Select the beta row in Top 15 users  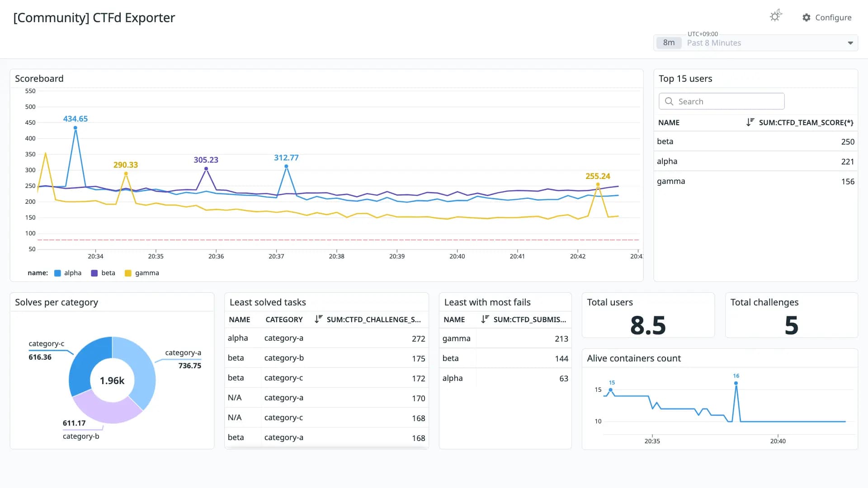click(x=755, y=141)
